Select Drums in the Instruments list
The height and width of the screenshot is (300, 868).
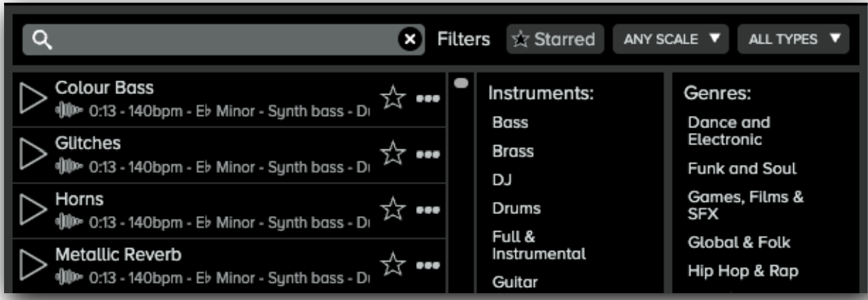(517, 209)
